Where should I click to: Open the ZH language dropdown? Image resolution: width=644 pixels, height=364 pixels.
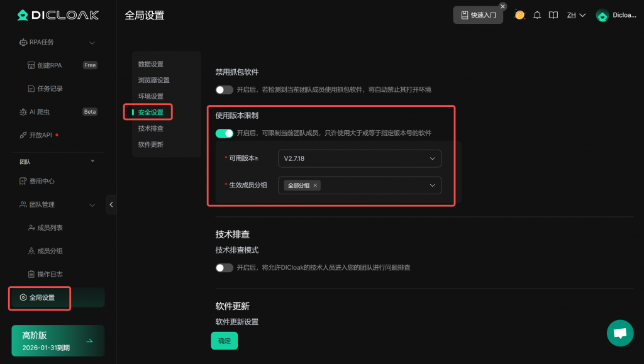[576, 15]
